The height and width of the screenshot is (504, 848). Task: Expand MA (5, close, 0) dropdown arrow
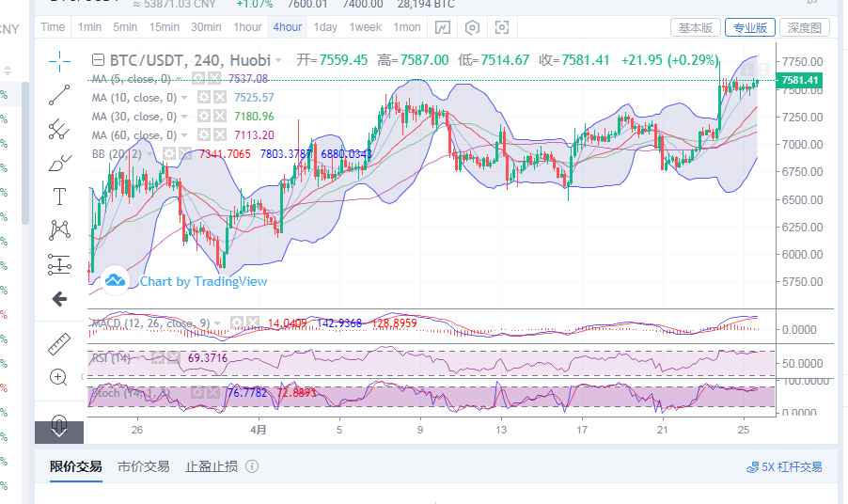[179, 79]
